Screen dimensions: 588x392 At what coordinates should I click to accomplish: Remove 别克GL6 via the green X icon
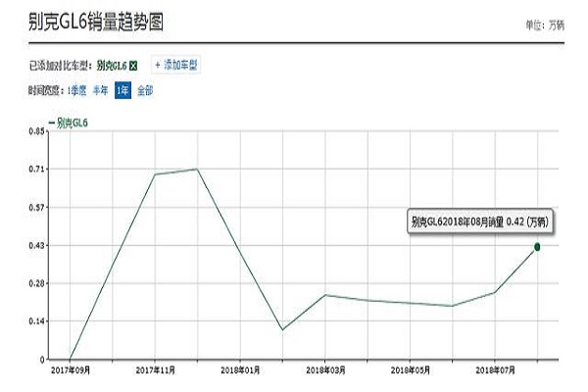[133, 66]
